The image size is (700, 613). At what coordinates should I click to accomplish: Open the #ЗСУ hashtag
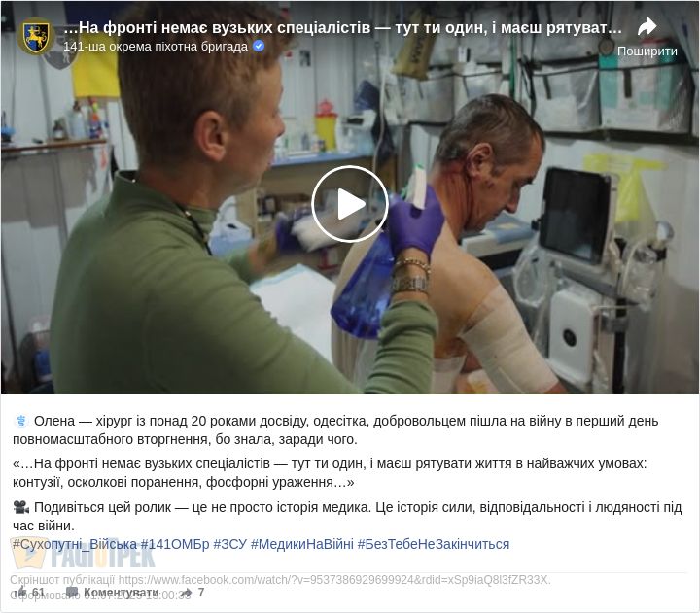tap(229, 544)
